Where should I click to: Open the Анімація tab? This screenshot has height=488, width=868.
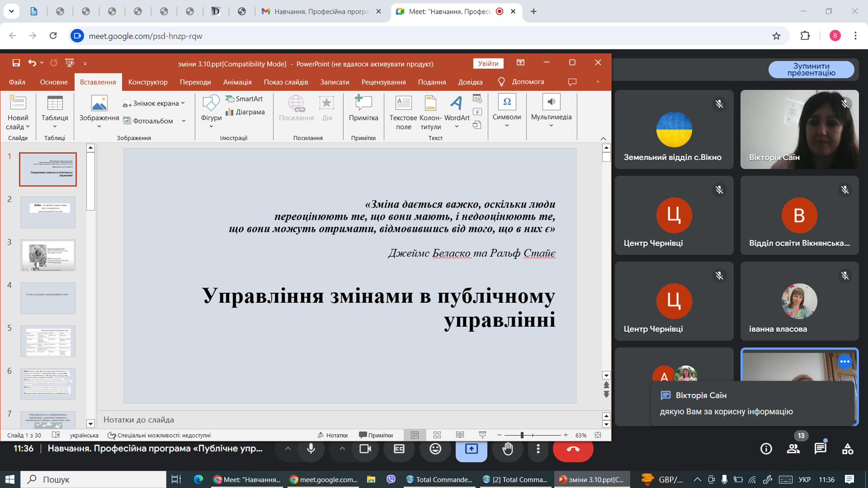[237, 82]
